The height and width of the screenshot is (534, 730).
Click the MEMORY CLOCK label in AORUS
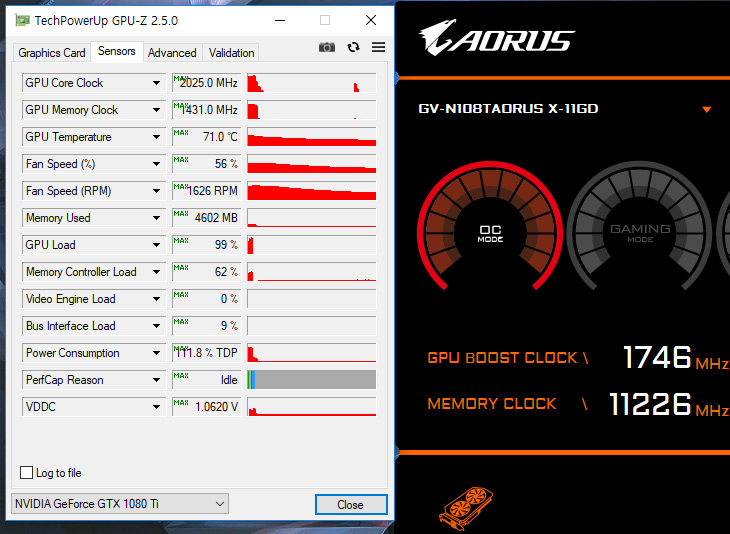point(492,403)
